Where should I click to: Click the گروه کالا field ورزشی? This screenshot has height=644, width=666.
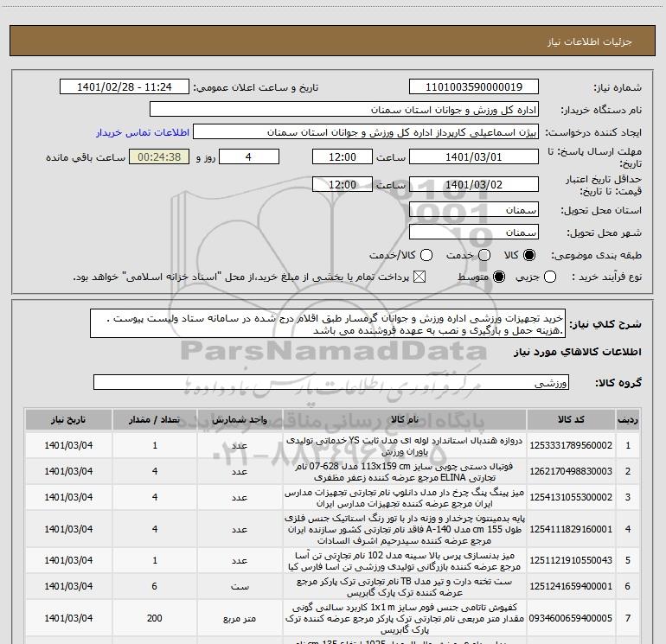click(x=331, y=382)
